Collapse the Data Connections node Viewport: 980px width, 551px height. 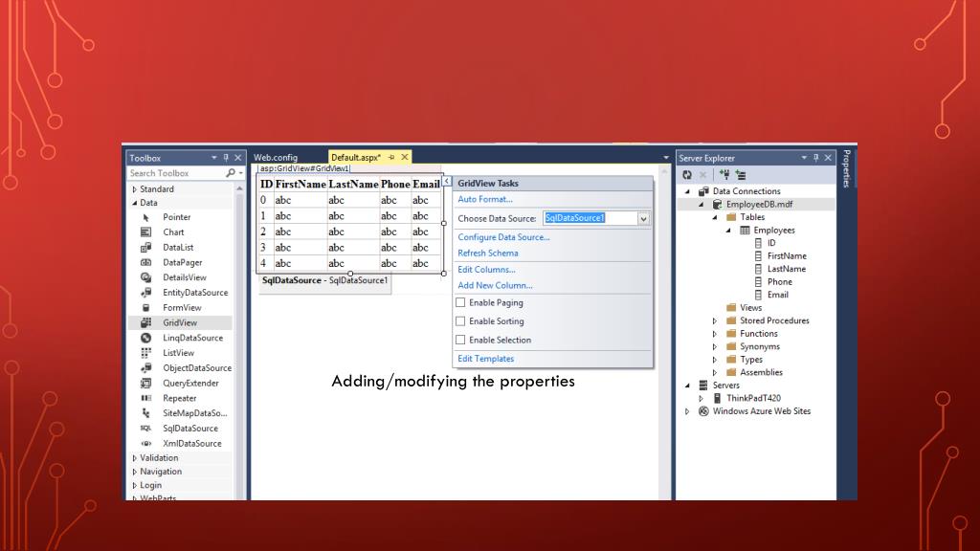coord(687,191)
